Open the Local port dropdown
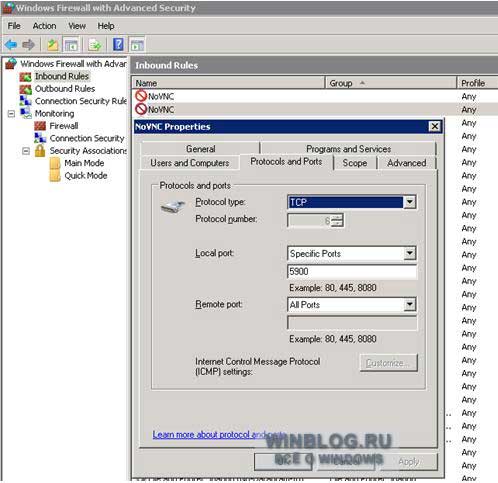Image resolution: width=498 pixels, height=483 pixels. point(410,253)
